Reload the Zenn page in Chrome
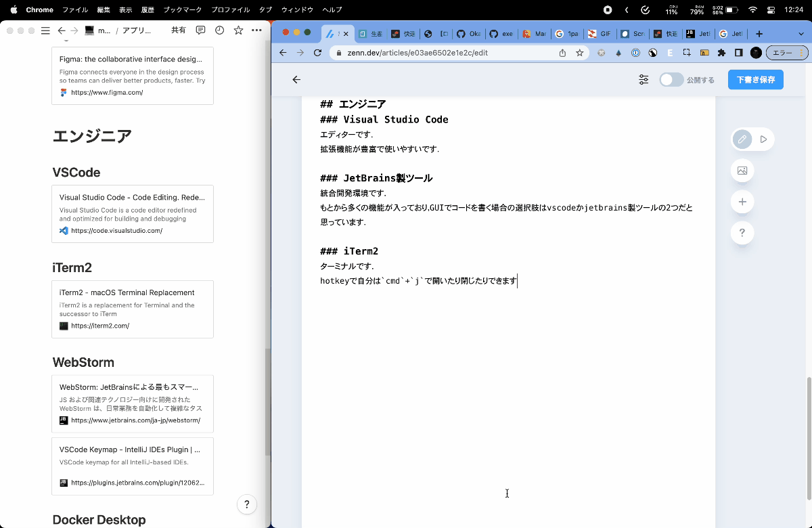 tap(317, 53)
